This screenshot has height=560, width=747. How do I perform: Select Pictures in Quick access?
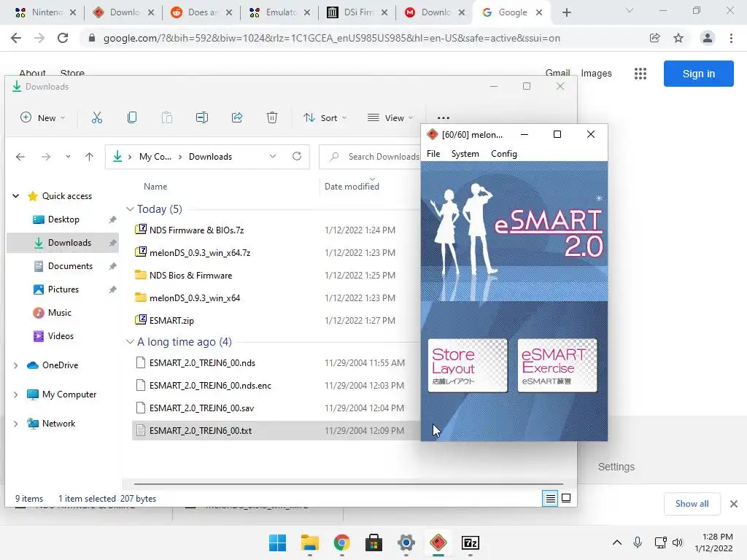click(63, 289)
